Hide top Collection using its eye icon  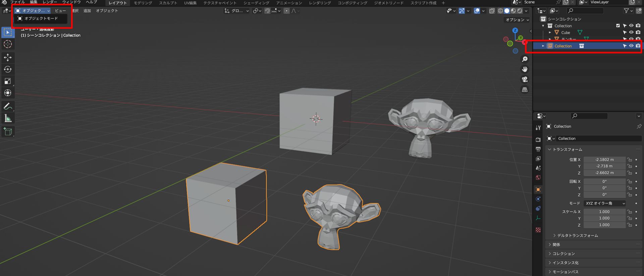point(631,26)
